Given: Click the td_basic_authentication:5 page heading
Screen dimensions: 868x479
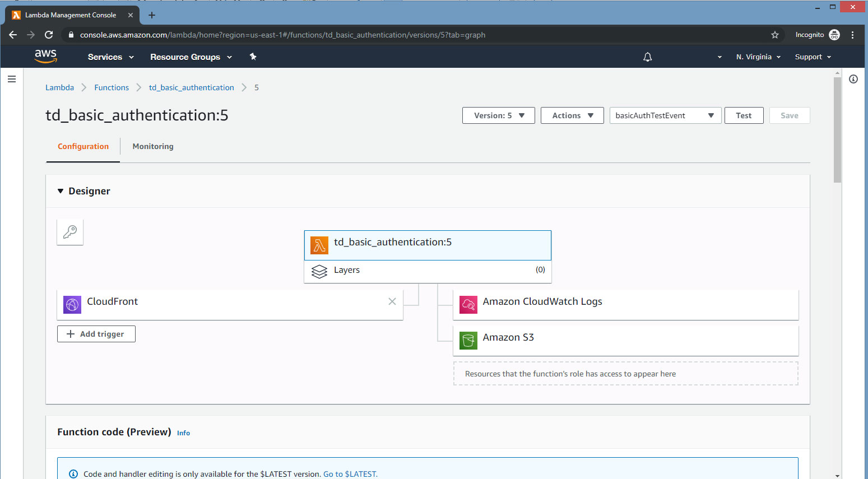Looking at the screenshot, I should [x=137, y=115].
